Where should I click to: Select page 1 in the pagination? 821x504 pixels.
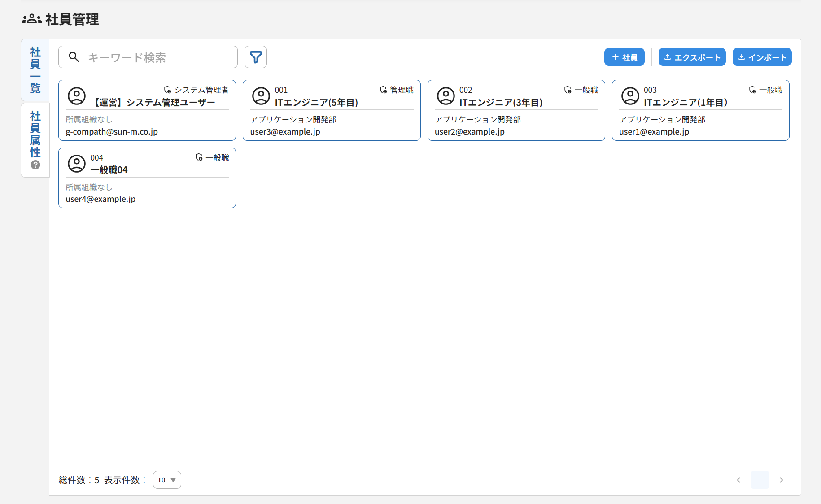pyautogui.click(x=760, y=480)
